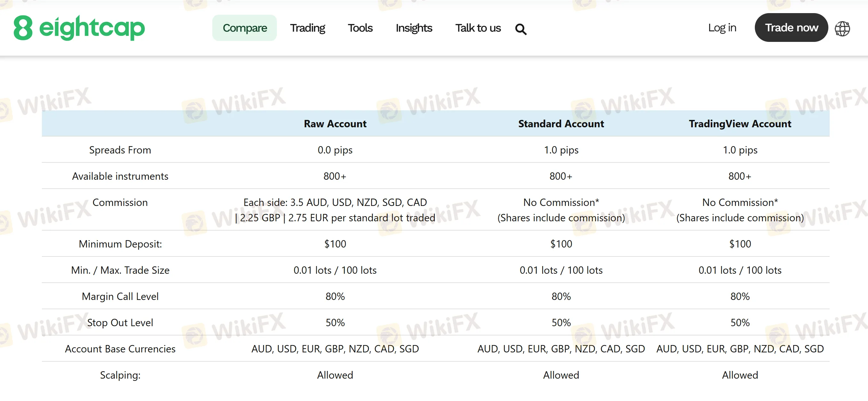Image resolution: width=868 pixels, height=401 pixels.
Task: Open the Talk to us menu
Action: click(478, 28)
